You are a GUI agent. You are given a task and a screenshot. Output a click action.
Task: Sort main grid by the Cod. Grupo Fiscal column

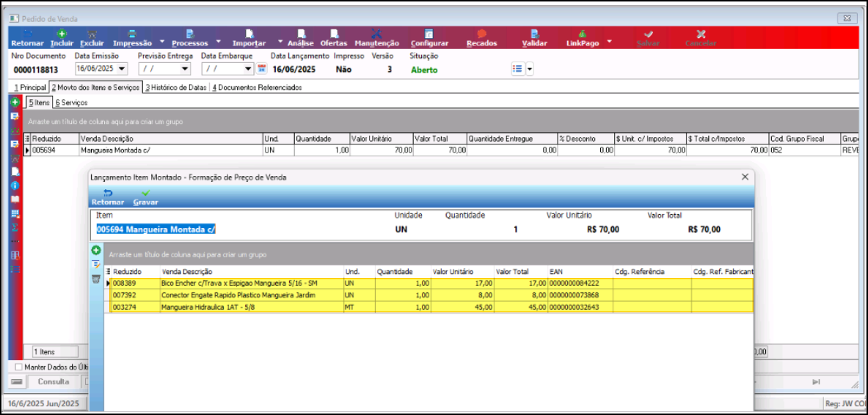click(804, 139)
